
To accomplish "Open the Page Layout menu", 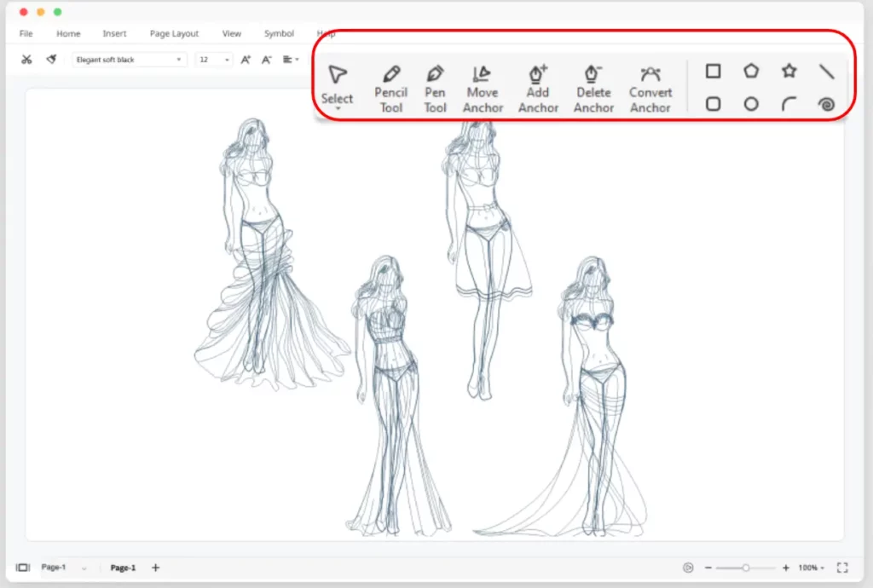I will (174, 33).
